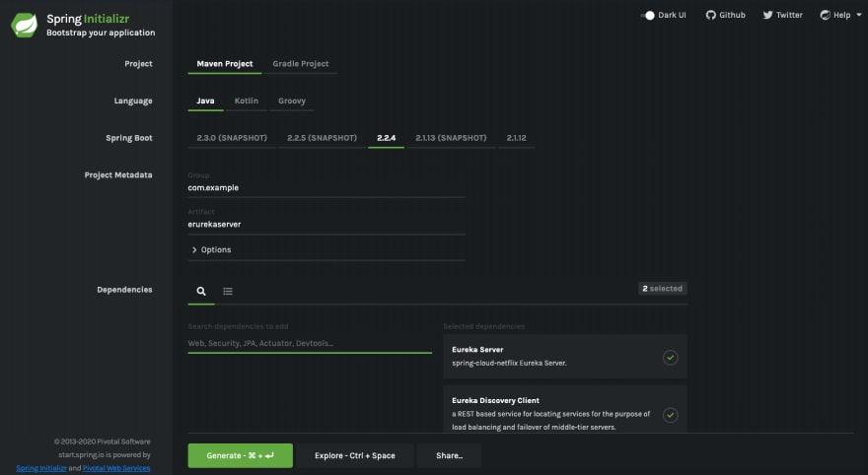This screenshot has height=475, width=868.
Task: Click the Eureka Server dependency title
Action: [x=477, y=350]
